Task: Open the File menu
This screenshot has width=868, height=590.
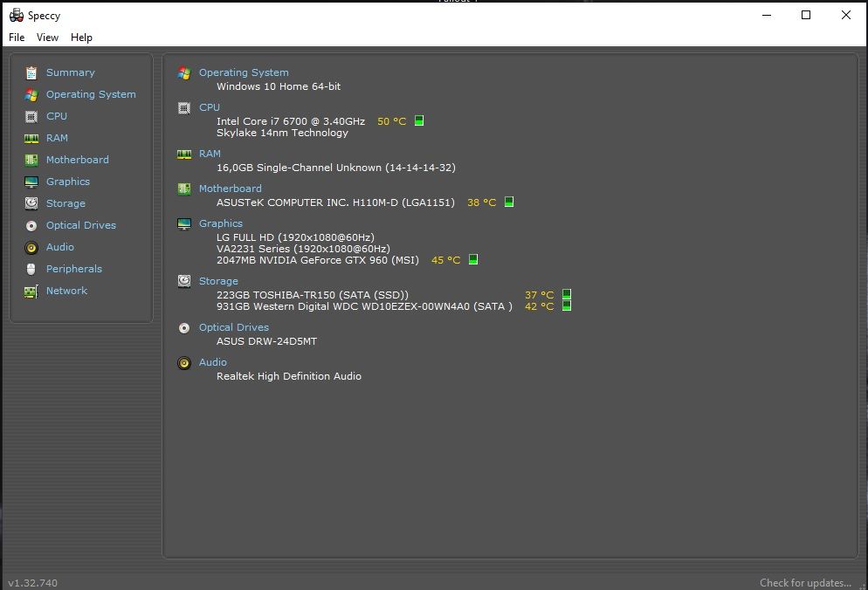Action: [x=17, y=37]
